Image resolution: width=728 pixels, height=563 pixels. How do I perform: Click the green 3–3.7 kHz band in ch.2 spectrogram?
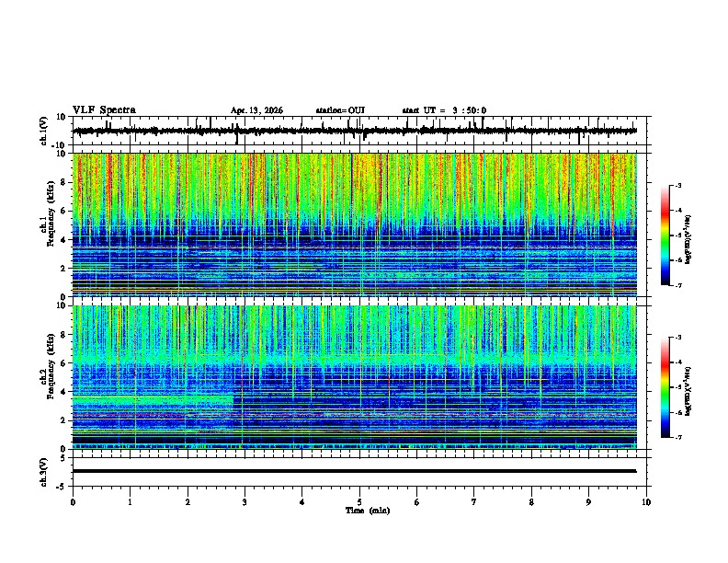[x=153, y=401]
